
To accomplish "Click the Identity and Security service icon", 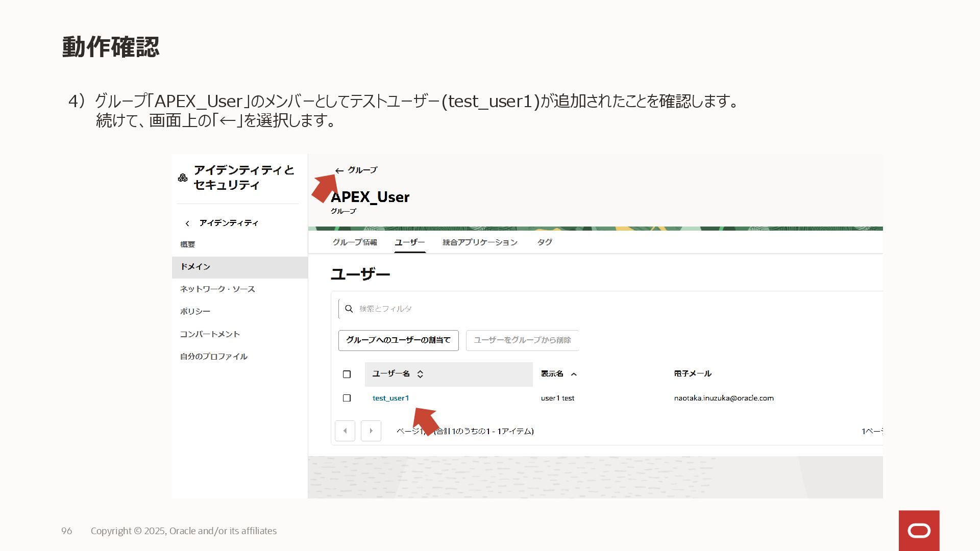I will coord(183,178).
